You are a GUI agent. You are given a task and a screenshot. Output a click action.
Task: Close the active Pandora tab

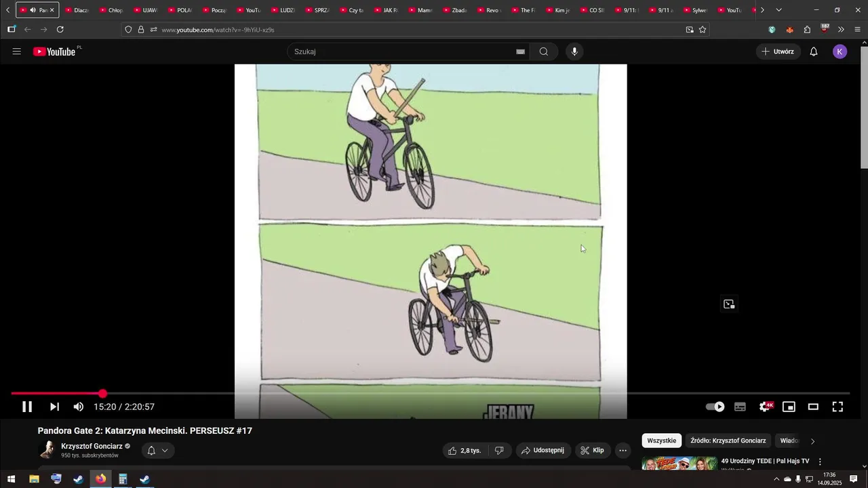point(52,10)
